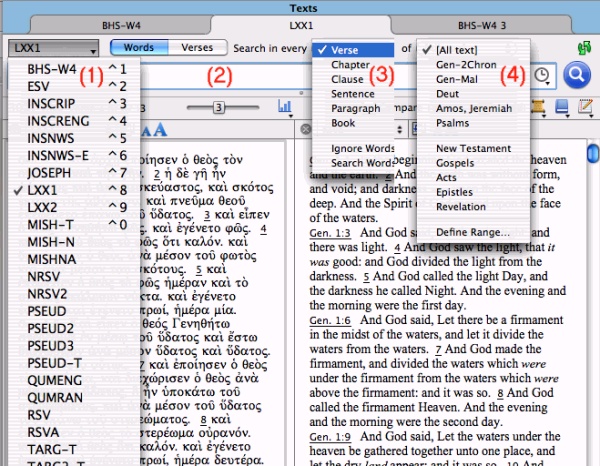Open the bar chart details icon
600x466 pixels.
point(285,107)
